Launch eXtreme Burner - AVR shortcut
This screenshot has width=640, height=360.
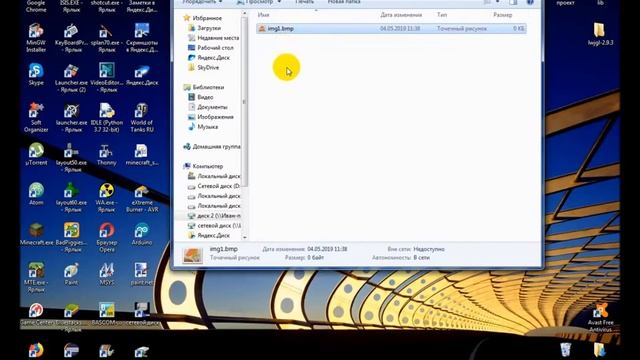[142, 198]
